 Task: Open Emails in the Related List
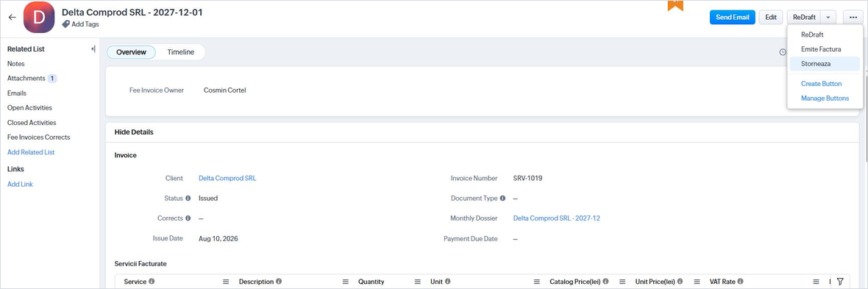[x=17, y=93]
